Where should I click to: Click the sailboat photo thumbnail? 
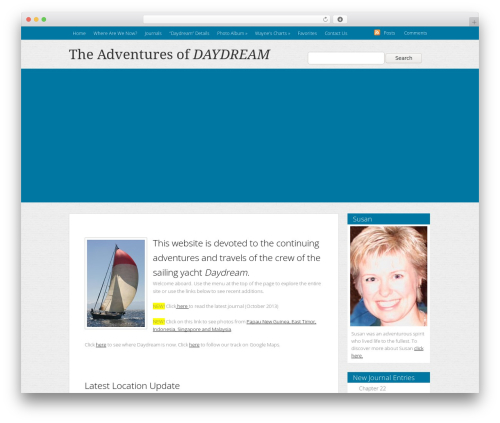pyautogui.click(x=116, y=283)
